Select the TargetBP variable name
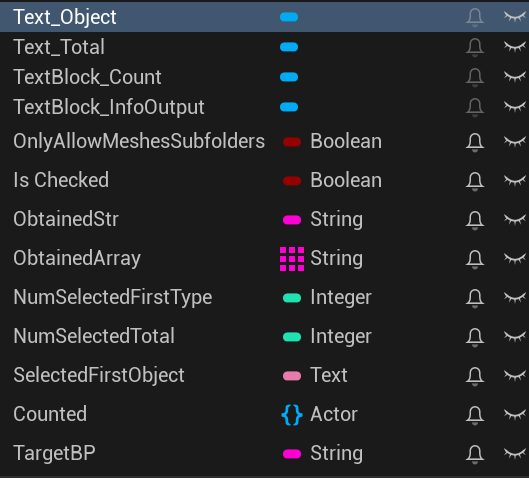Screen dimensions: 529x478 (x=54, y=453)
